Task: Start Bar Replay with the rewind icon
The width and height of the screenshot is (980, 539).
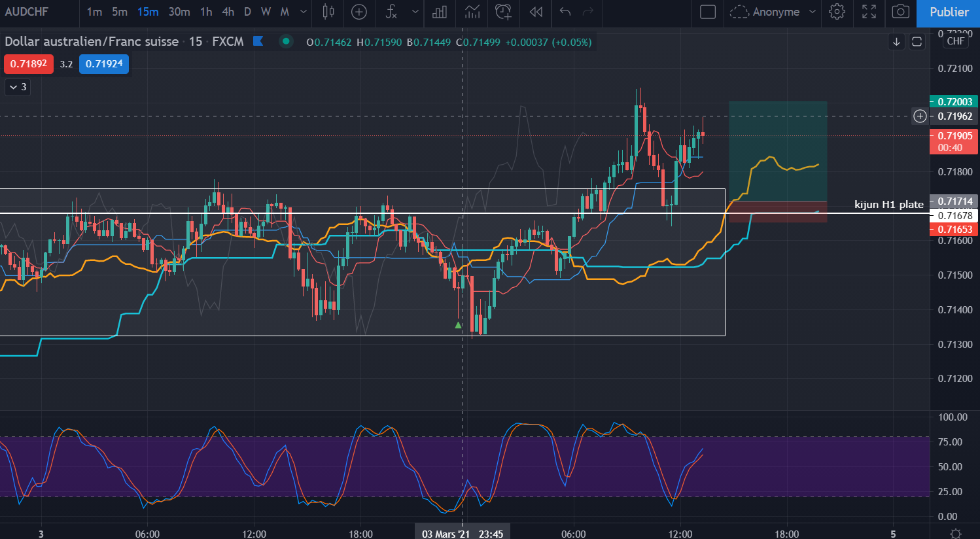Action: [x=536, y=12]
